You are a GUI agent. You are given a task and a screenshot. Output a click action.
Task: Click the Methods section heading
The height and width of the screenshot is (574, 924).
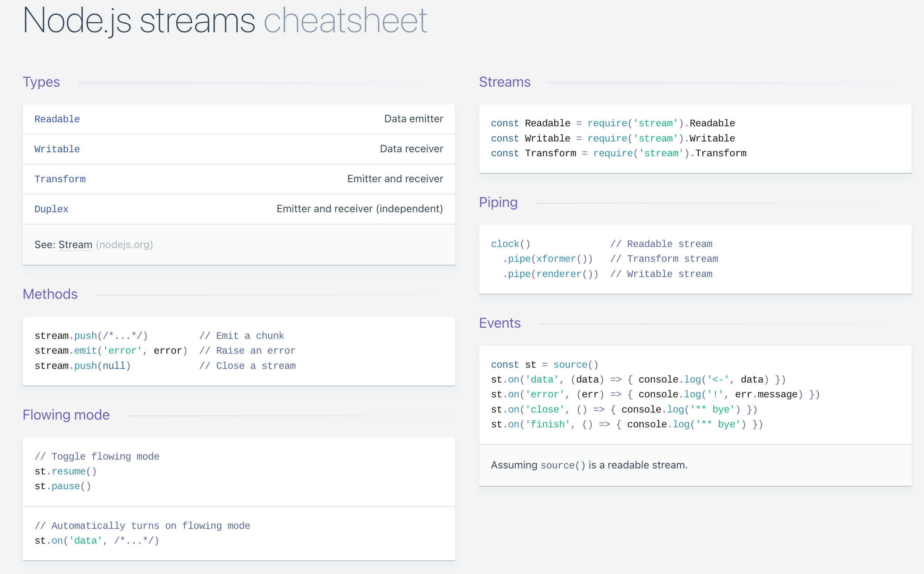tap(50, 294)
